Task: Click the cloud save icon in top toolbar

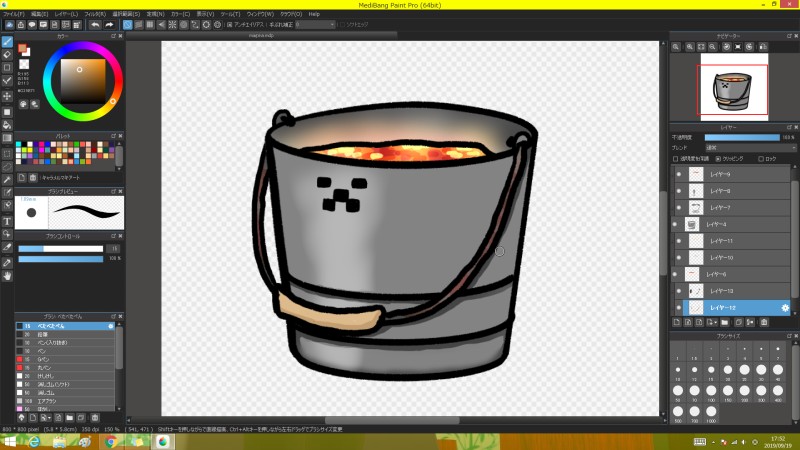Action: coord(9,24)
